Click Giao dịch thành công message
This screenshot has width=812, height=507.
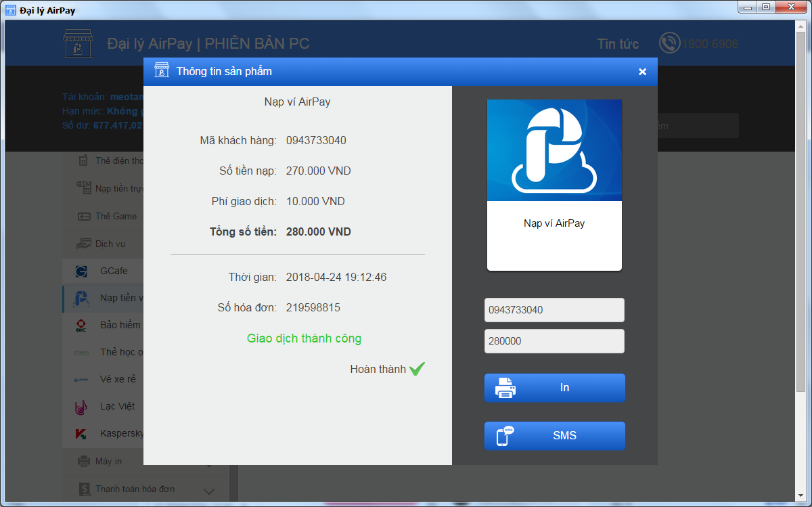[x=304, y=338]
